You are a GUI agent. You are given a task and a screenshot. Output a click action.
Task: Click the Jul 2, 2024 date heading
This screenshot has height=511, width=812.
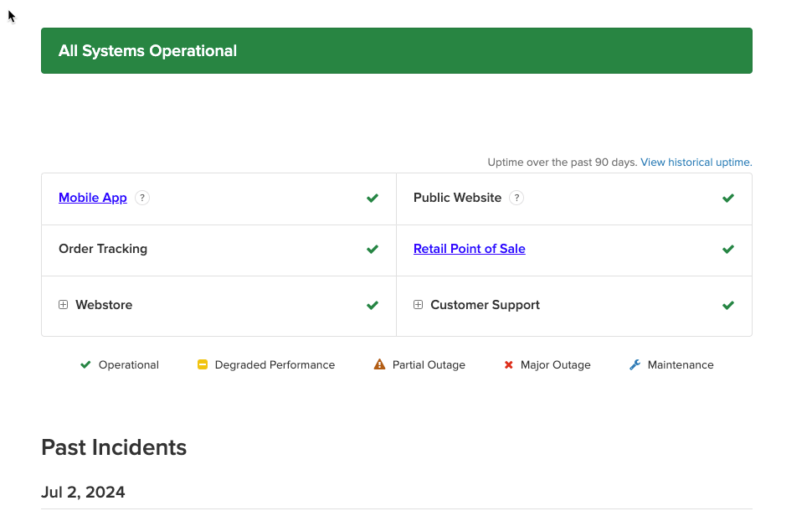pyautogui.click(x=83, y=492)
